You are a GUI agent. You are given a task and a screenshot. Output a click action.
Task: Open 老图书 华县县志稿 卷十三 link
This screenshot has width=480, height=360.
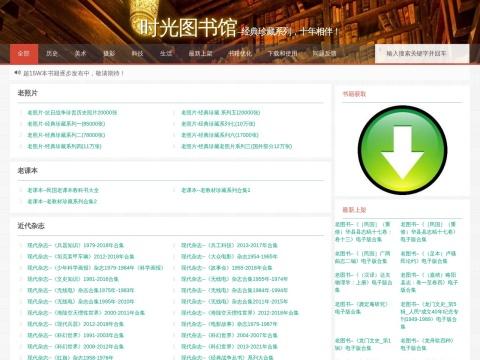pyautogui.click(x=363, y=232)
